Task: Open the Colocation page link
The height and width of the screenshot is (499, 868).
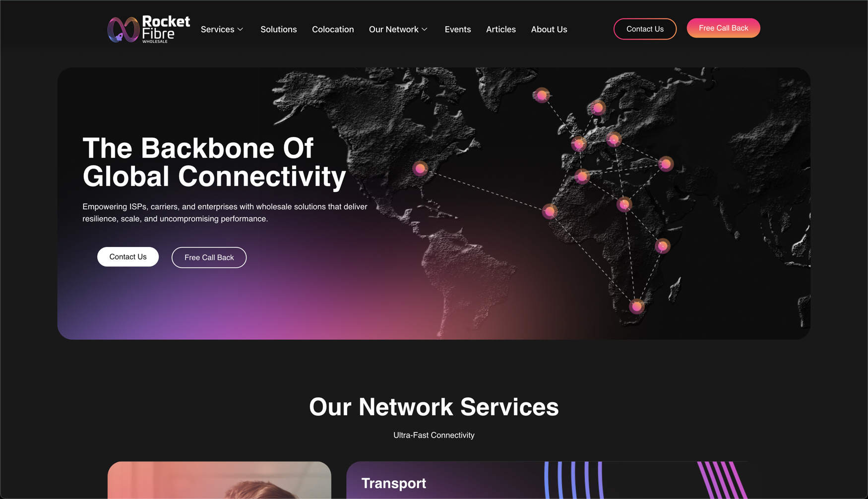Action: (x=333, y=29)
